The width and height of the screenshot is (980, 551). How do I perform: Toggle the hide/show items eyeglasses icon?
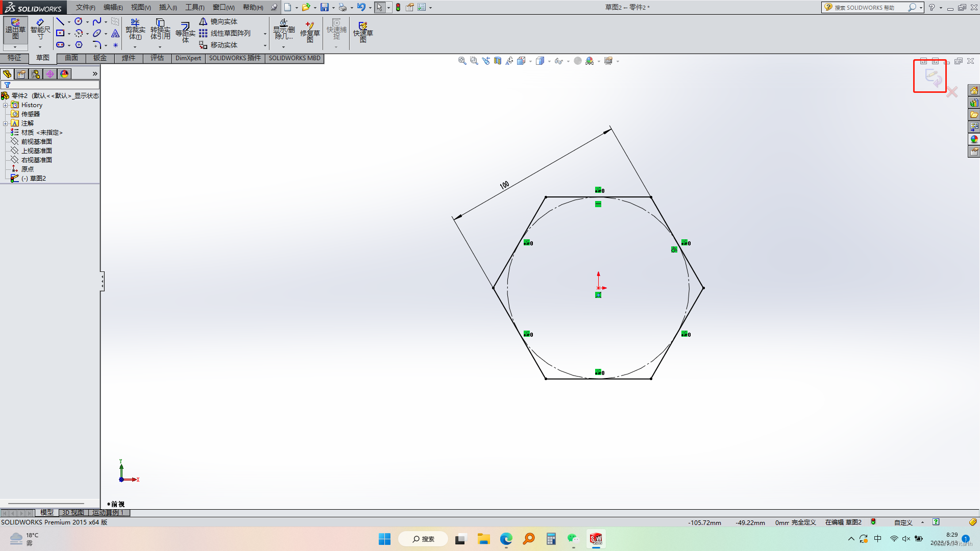pyautogui.click(x=559, y=61)
